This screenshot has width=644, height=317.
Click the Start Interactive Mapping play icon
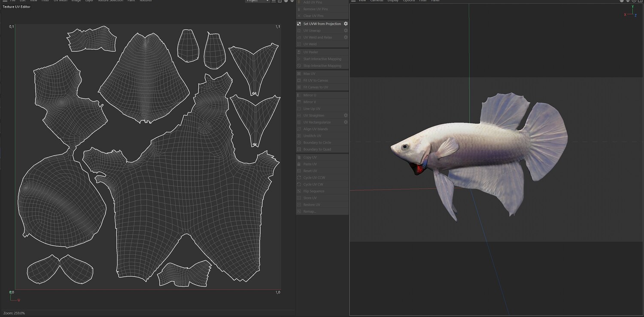pyautogui.click(x=299, y=59)
